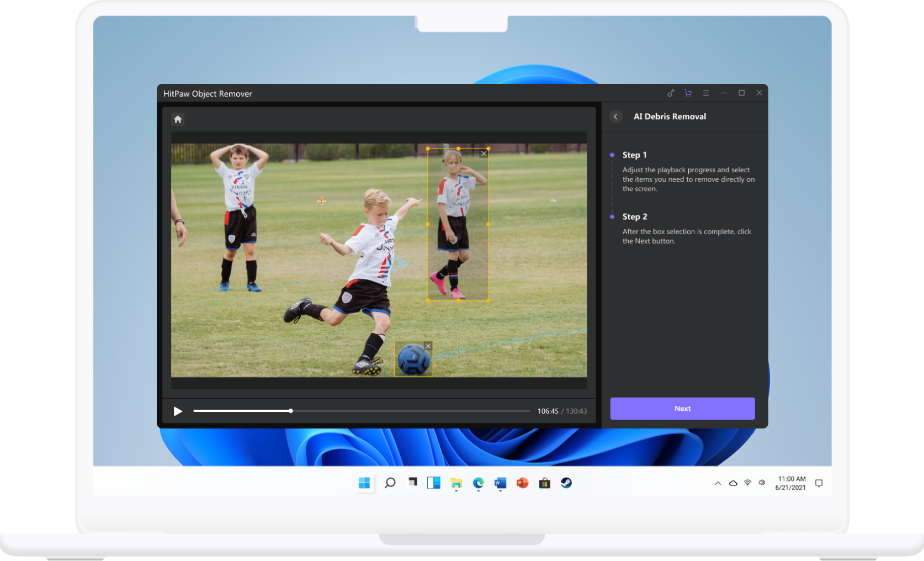Select the soccer ball selection box
Viewport: 924px width, 561px height.
pyautogui.click(x=413, y=359)
